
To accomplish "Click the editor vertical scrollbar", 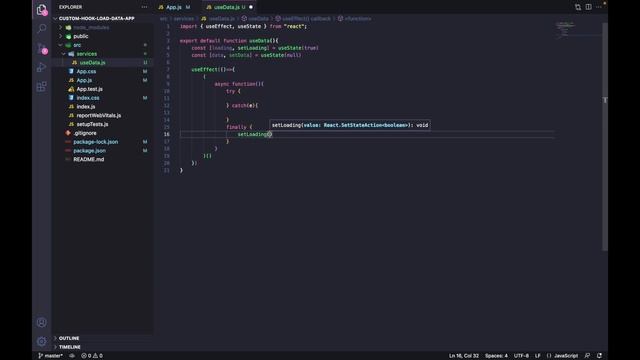I will [x=605, y=136].
